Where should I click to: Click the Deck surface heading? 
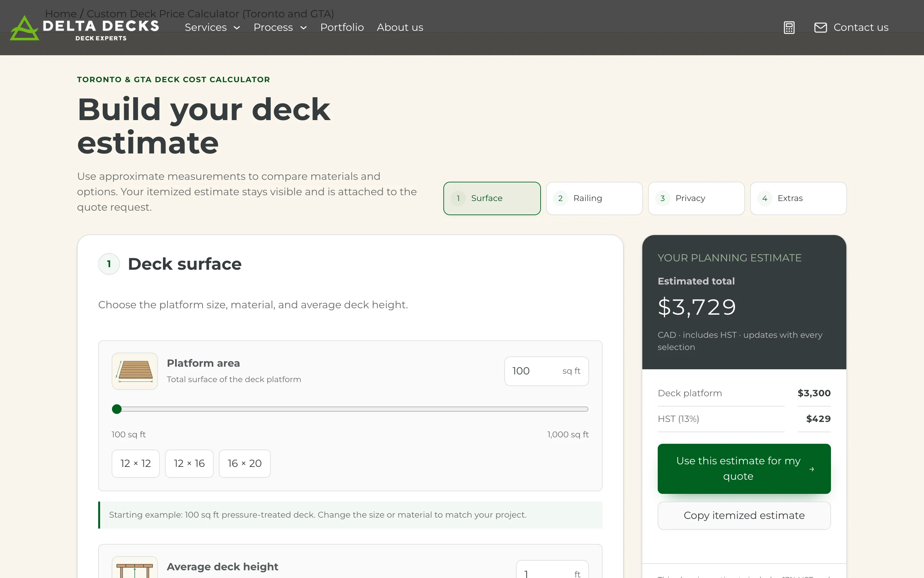[184, 264]
